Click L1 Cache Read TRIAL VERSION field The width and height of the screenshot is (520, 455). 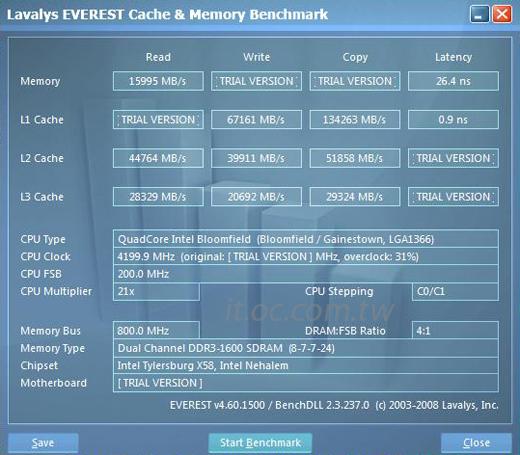point(158,120)
